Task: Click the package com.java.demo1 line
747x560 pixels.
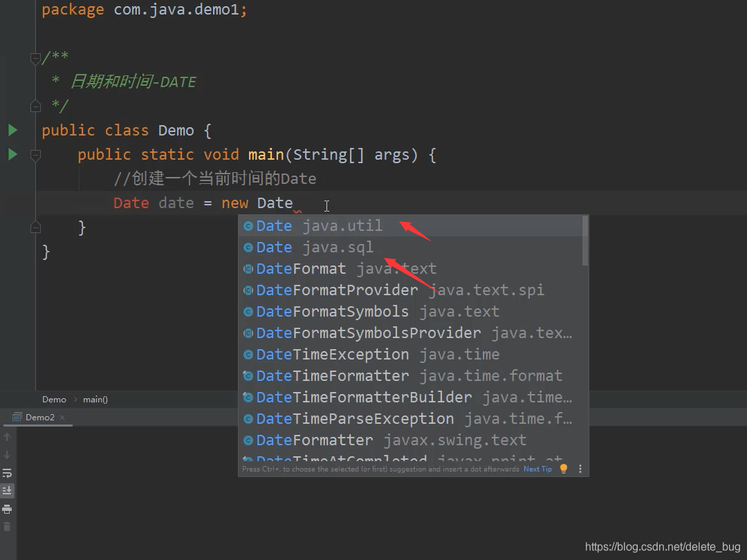Action: [x=145, y=10]
